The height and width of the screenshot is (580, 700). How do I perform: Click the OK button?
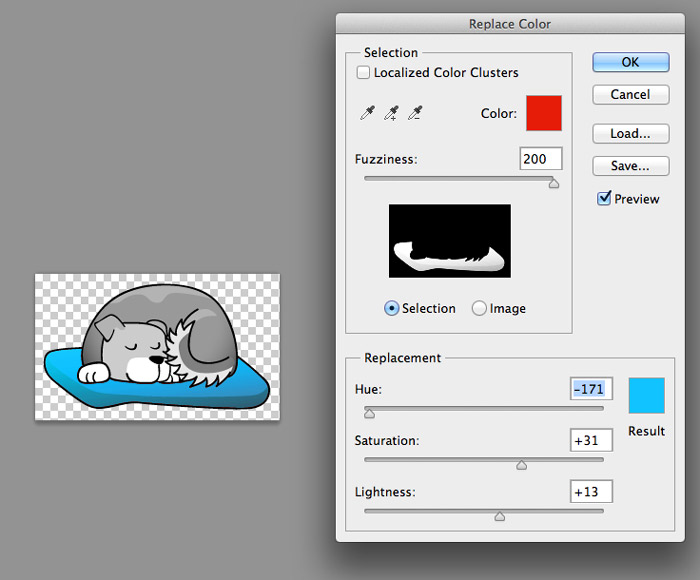pos(630,62)
